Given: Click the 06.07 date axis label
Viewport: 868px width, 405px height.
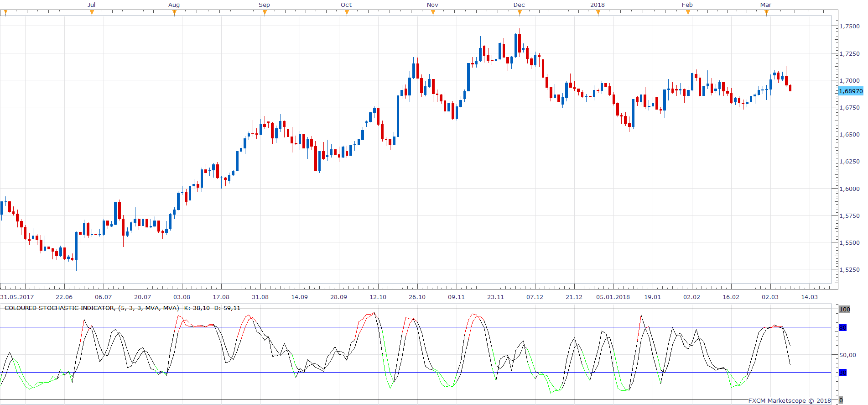Looking at the screenshot, I should 104,297.
